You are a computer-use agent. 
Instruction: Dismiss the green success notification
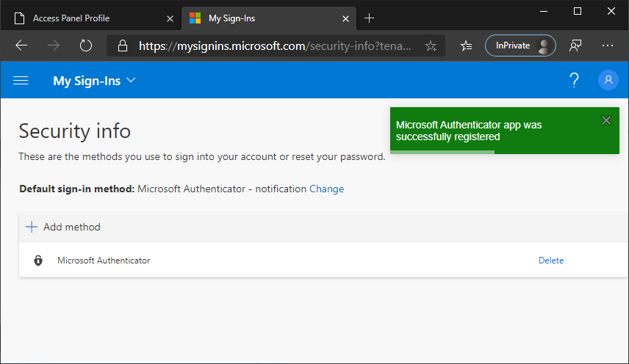pos(605,120)
